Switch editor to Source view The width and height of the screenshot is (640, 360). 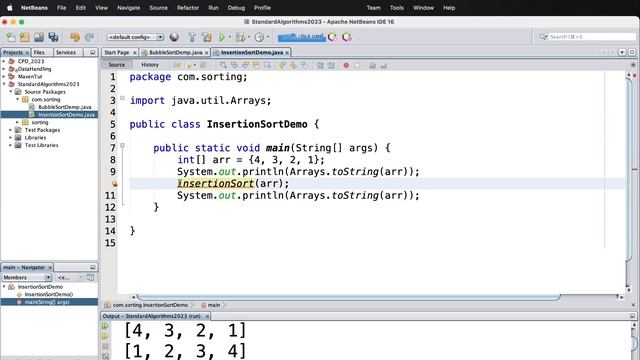tap(117, 65)
